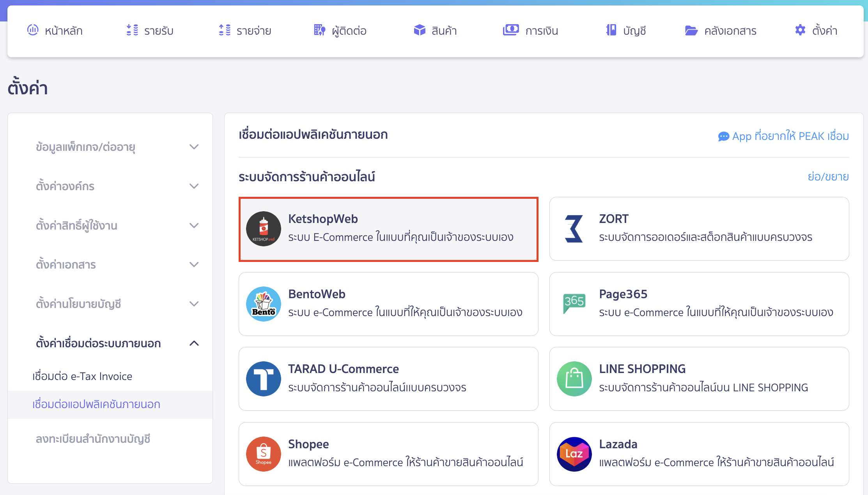
Task: Open the ผู้ติดต่อ contacts icon
Action: tap(319, 30)
